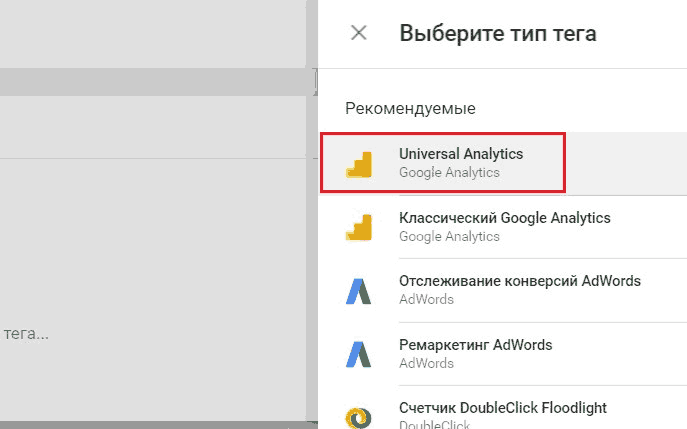Image resolution: width=687 pixels, height=429 pixels.
Task: Choose Классический Google Analytics tag
Action: (504, 218)
